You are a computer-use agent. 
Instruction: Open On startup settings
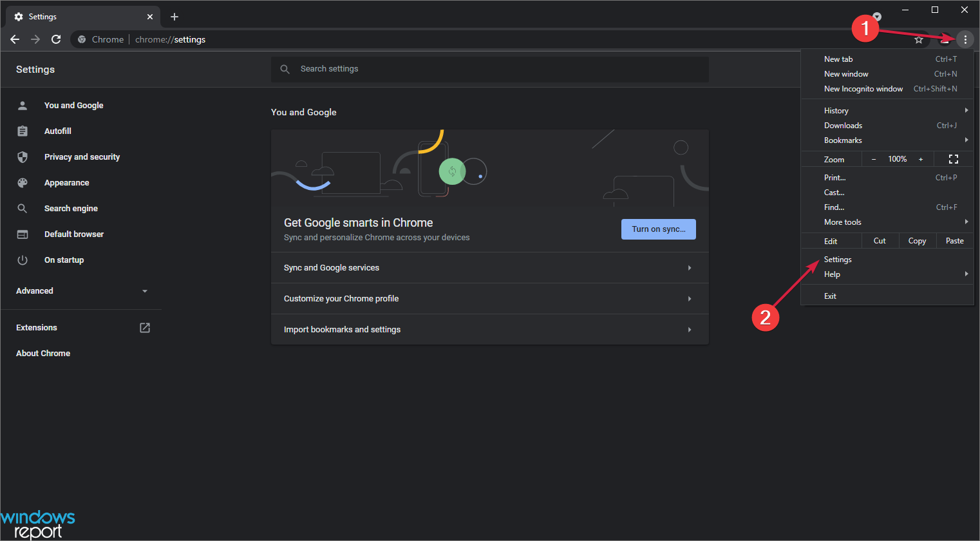click(x=64, y=260)
